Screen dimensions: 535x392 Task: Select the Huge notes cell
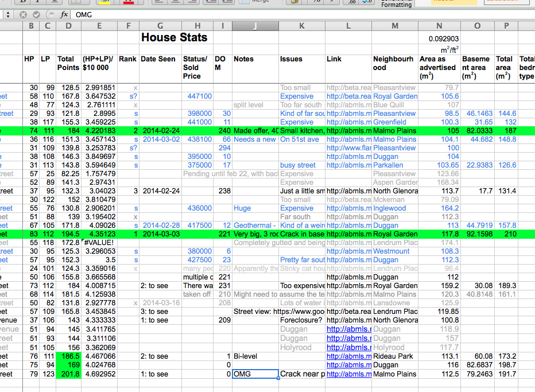click(x=255, y=208)
